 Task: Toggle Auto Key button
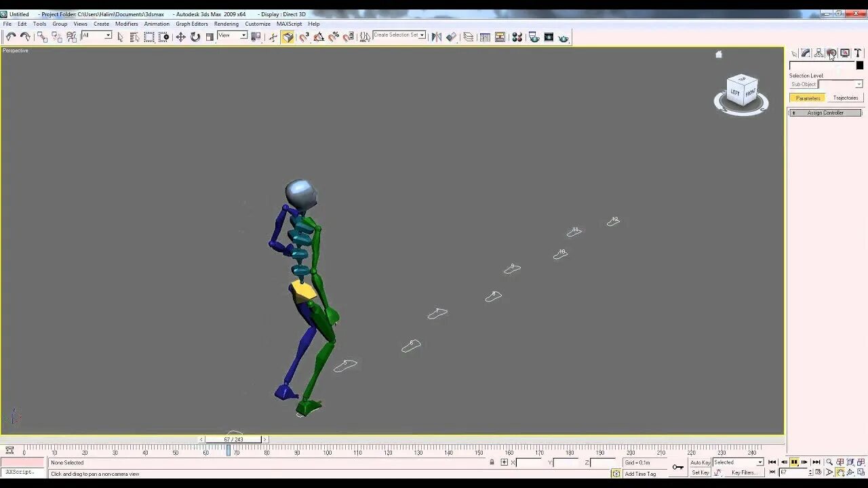(x=700, y=462)
